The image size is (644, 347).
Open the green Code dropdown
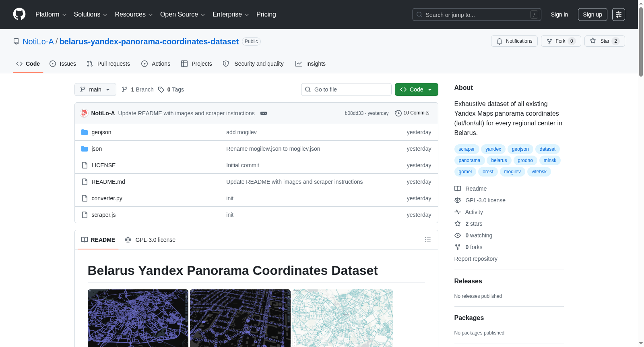click(x=416, y=89)
